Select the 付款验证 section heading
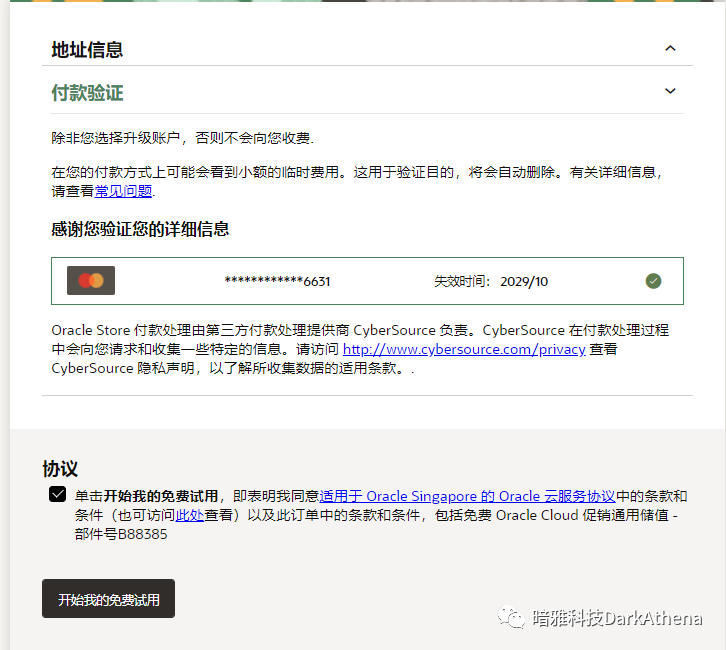The height and width of the screenshot is (650, 726). tap(87, 93)
